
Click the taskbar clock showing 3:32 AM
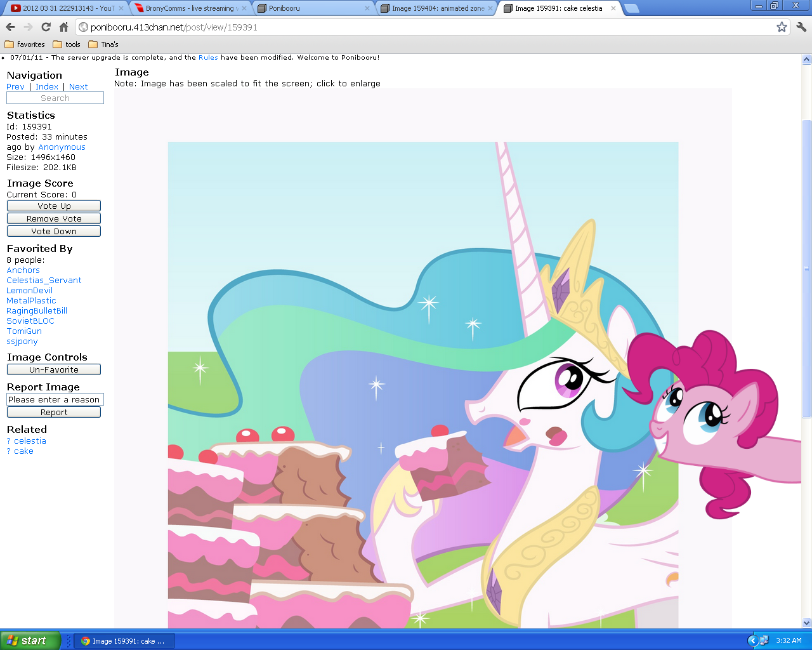coord(789,641)
